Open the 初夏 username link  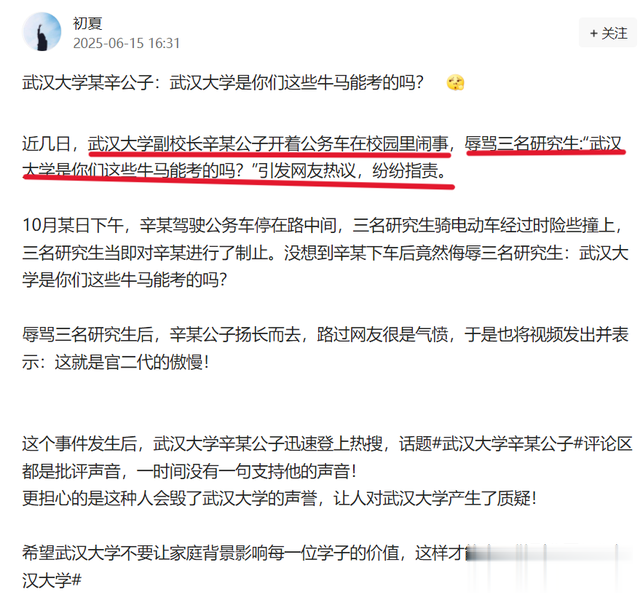[x=87, y=23]
